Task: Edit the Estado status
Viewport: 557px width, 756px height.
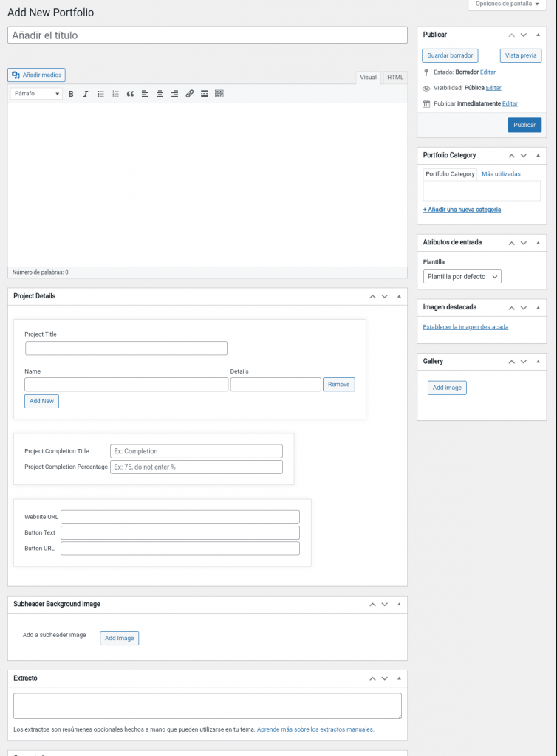Action: point(488,72)
